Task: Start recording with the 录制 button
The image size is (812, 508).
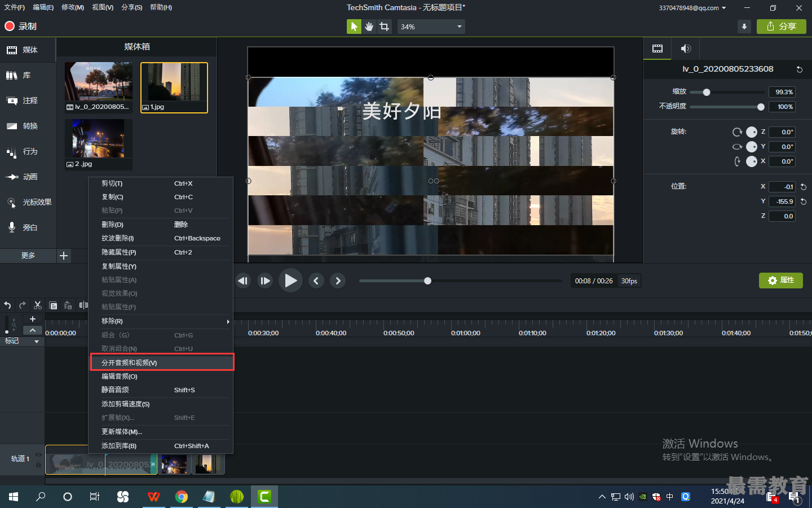Action: [20, 26]
